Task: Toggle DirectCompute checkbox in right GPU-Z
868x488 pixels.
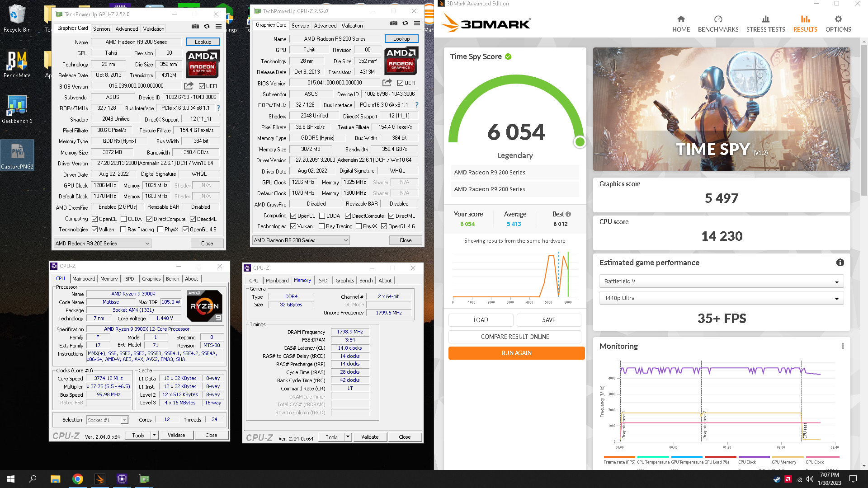Action: click(348, 216)
